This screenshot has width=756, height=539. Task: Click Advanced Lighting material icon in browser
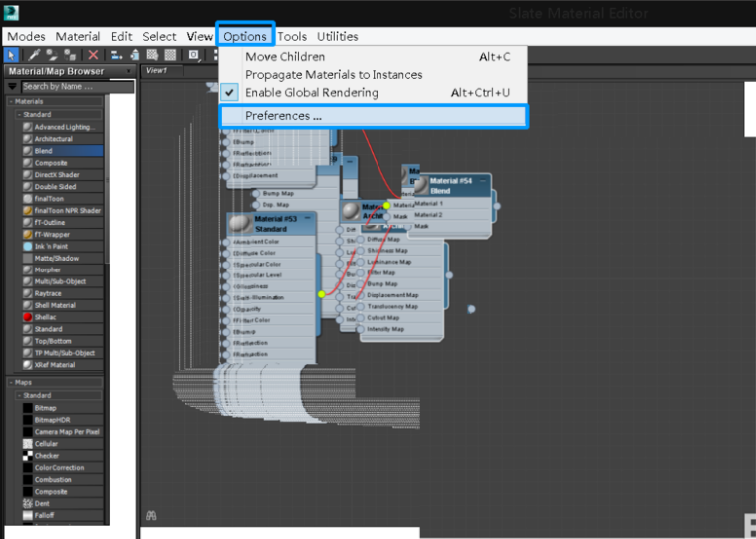pyautogui.click(x=28, y=127)
